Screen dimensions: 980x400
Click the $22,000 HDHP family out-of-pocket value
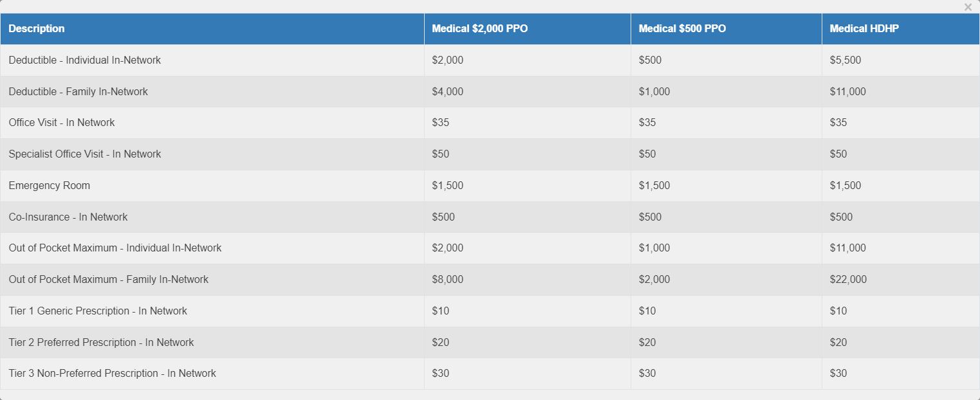pyautogui.click(x=848, y=280)
